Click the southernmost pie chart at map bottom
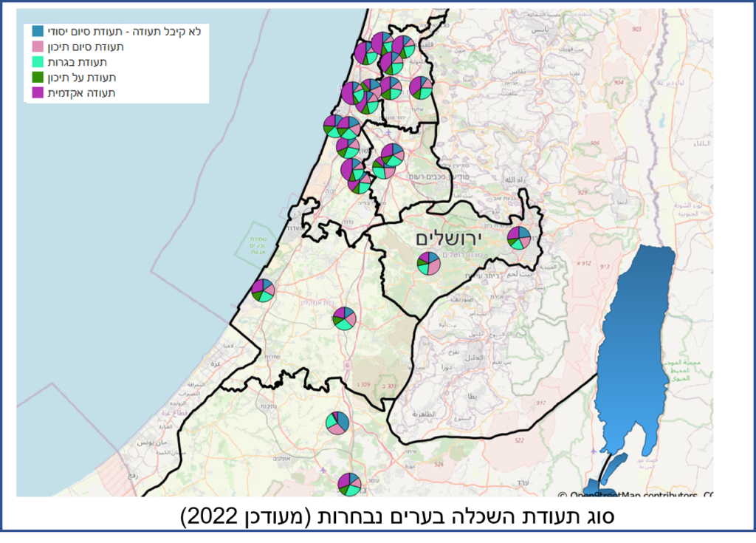This screenshot has height=543, width=756. [x=349, y=485]
